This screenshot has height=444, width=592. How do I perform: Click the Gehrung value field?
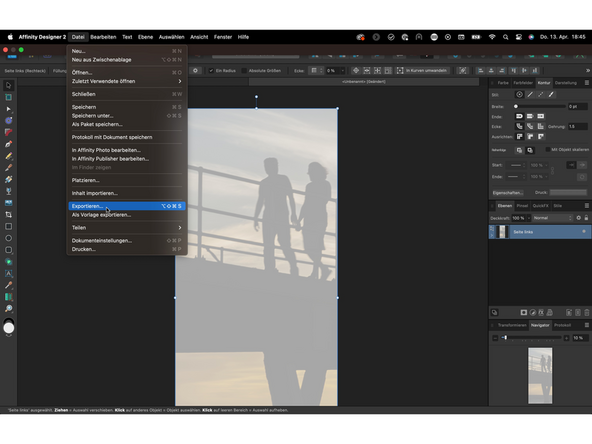(x=578, y=126)
